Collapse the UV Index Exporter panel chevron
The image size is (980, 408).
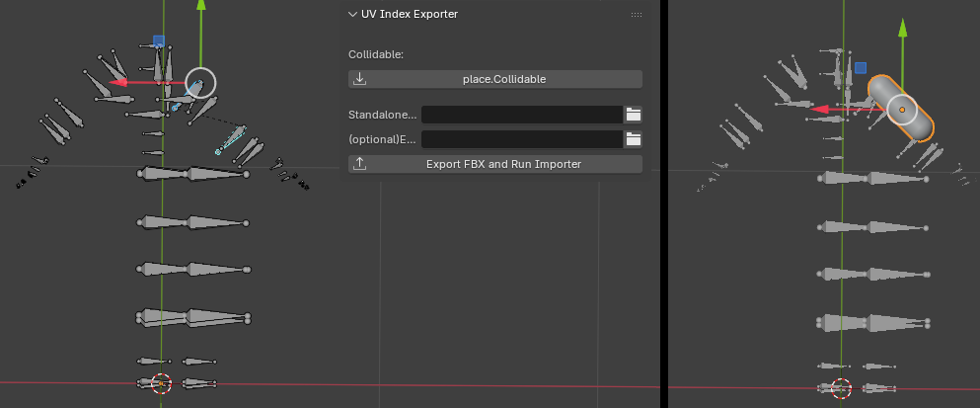coord(353,15)
